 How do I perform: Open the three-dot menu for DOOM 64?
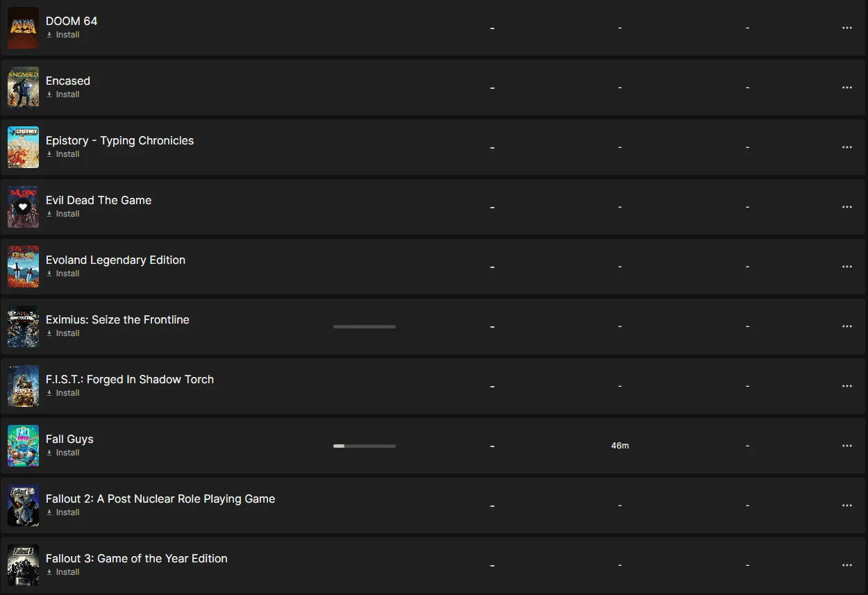pos(846,28)
